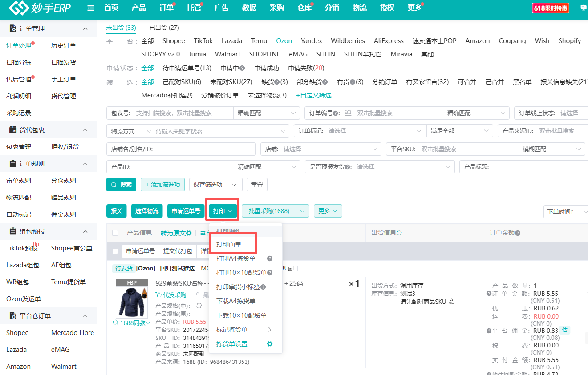Click the 1688同款 link under product image
Image resolution: width=588 pixels, height=375 pixels.
(x=131, y=323)
